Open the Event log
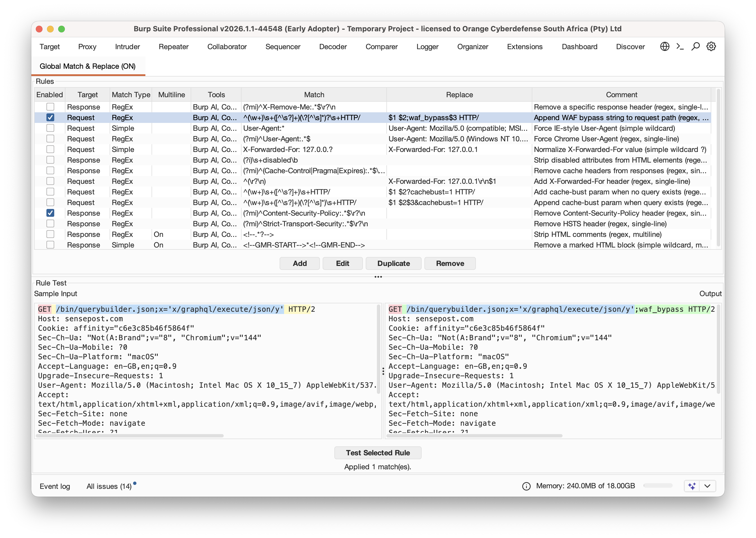Viewport: 756px width, 538px height. pyautogui.click(x=55, y=486)
